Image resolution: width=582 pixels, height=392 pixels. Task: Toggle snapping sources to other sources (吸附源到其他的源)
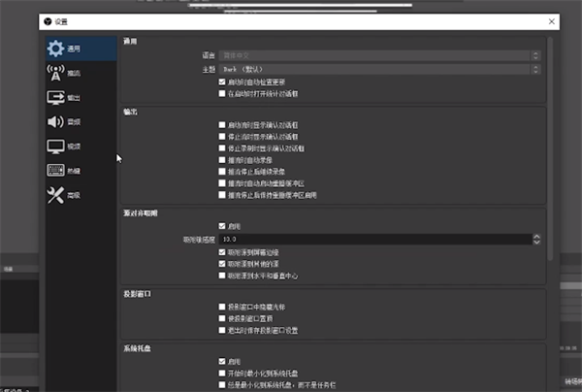click(x=222, y=264)
